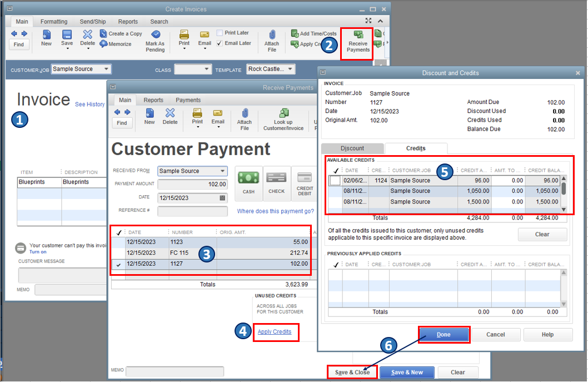Switch to the Discount tab
Viewport: 588px width, 382px height.
click(x=352, y=148)
